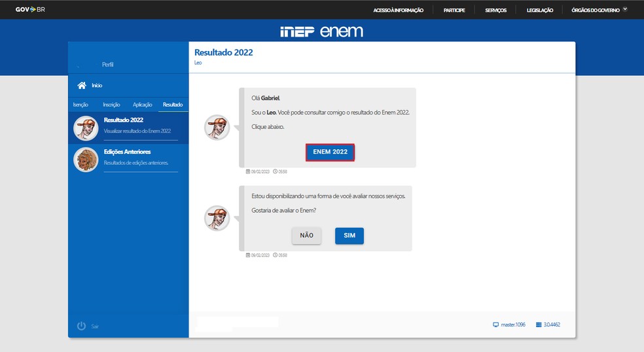This screenshot has height=352, width=644.
Task: Click the Edições Anteriores avatar icon
Action: (86, 159)
